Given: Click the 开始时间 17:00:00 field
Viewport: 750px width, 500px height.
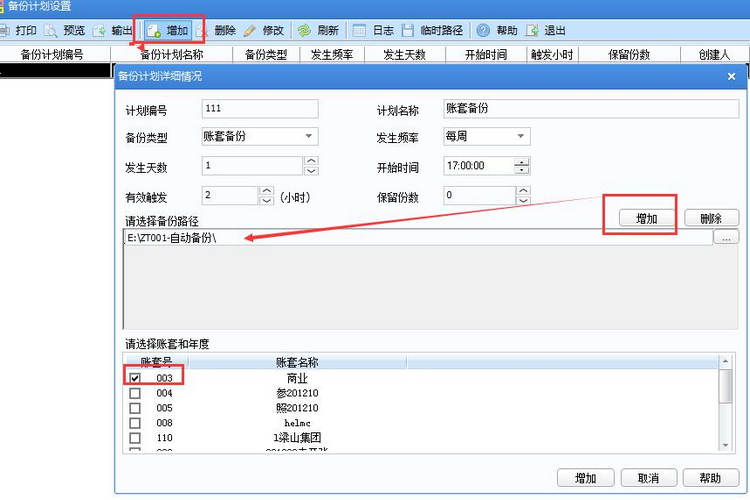Looking at the screenshot, I should [x=479, y=166].
